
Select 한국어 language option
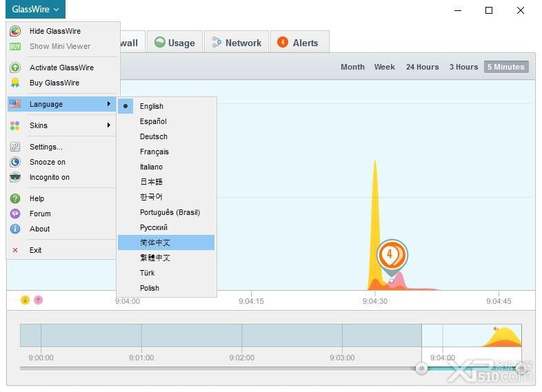point(166,197)
